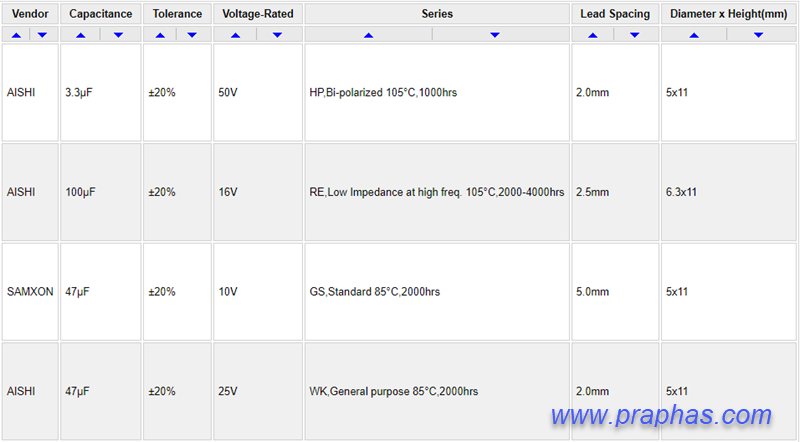Viewport: 800px width, 442px height.
Task: Select the SAMXON vendor cell
Action: pyautogui.click(x=30, y=291)
